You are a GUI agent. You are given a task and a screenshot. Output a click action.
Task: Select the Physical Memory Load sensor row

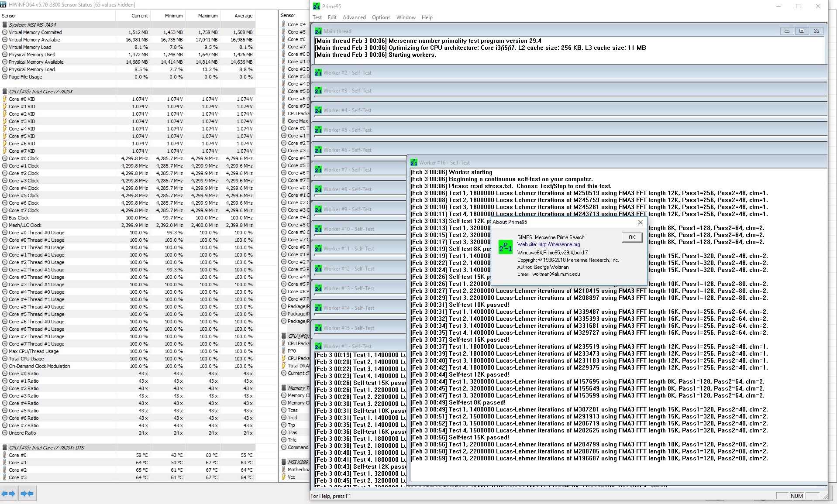[x=127, y=69]
